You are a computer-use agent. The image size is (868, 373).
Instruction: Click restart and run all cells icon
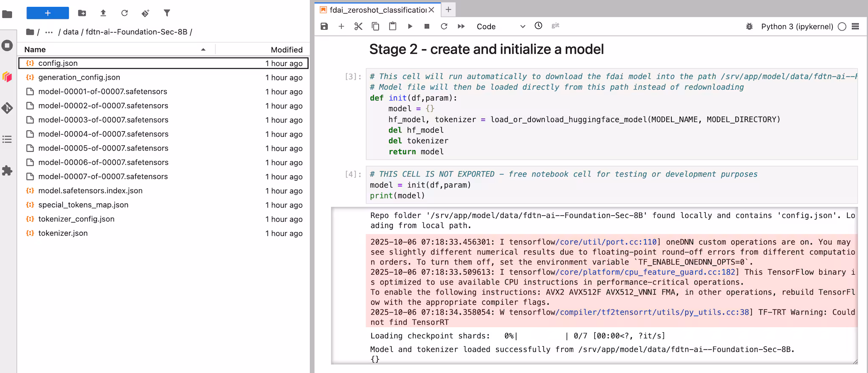click(461, 26)
